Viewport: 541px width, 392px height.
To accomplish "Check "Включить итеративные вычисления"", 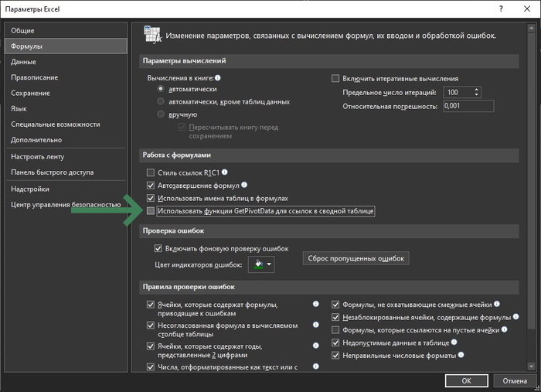I will 335,78.
